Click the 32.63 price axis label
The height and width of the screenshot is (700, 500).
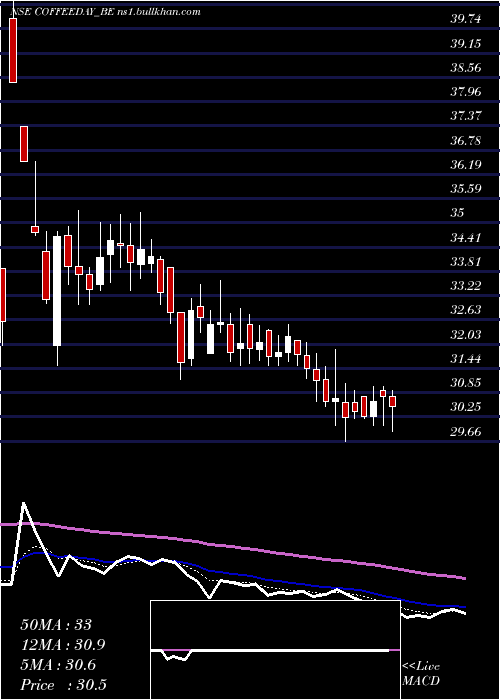[x=466, y=310]
